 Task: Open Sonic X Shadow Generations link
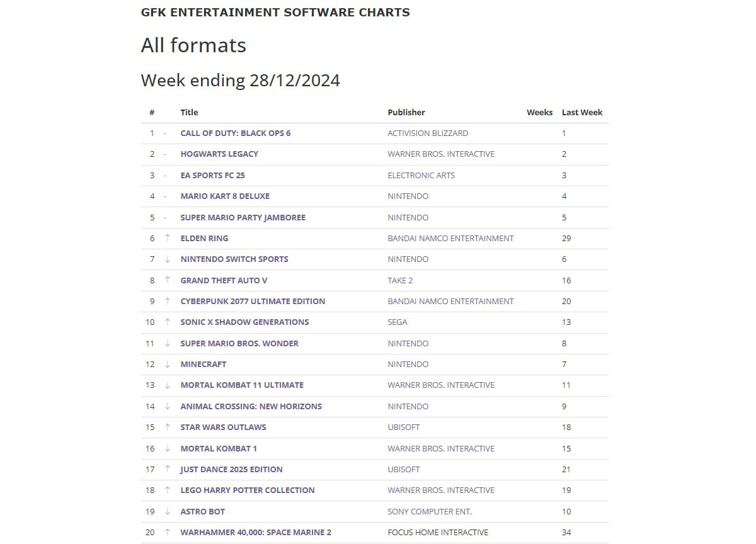[244, 322]
